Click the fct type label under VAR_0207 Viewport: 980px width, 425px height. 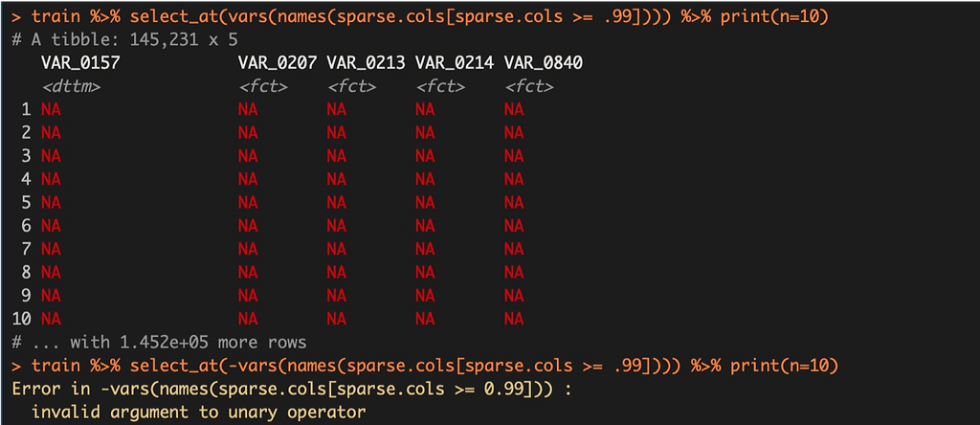(262, 86)
